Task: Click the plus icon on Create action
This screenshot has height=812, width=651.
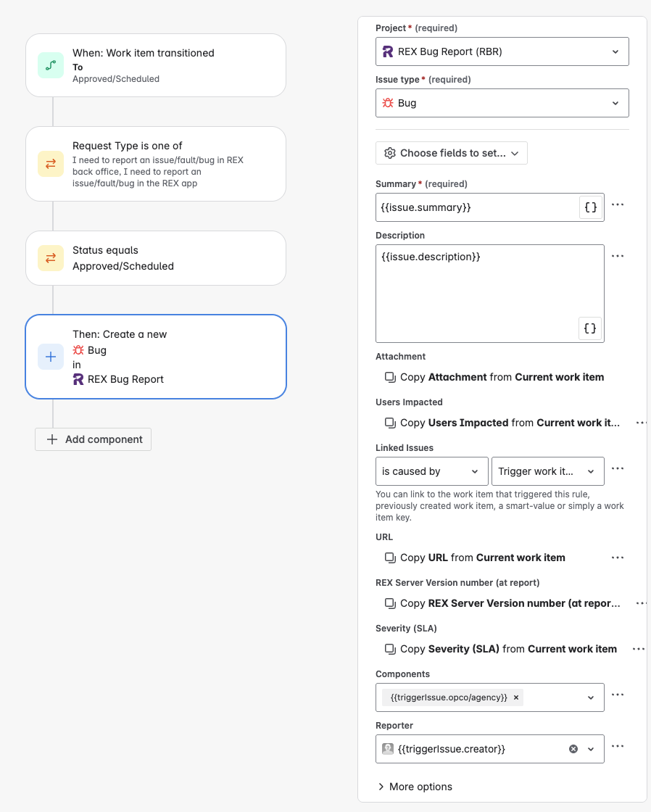Action: pyautogui.click(x=51, y=357)
